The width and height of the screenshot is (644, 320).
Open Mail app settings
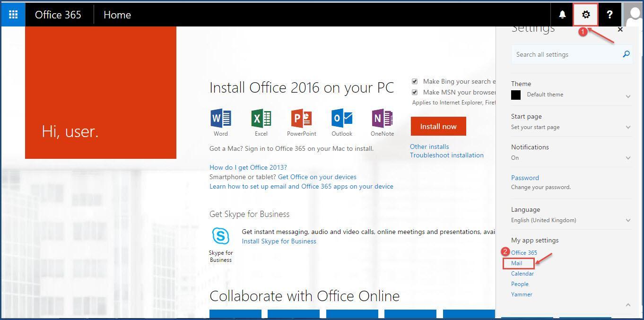[516, 263]
